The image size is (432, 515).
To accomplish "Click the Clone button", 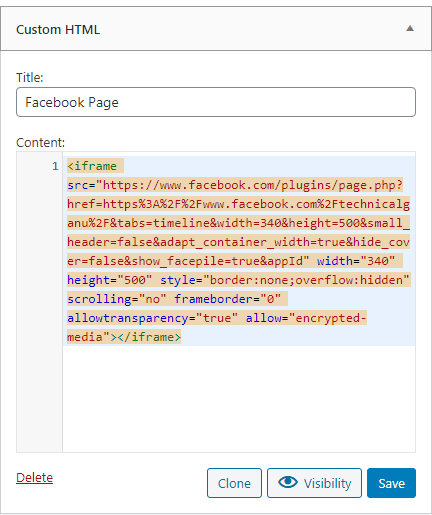I will pyautogui.click(x=234, y=483).
